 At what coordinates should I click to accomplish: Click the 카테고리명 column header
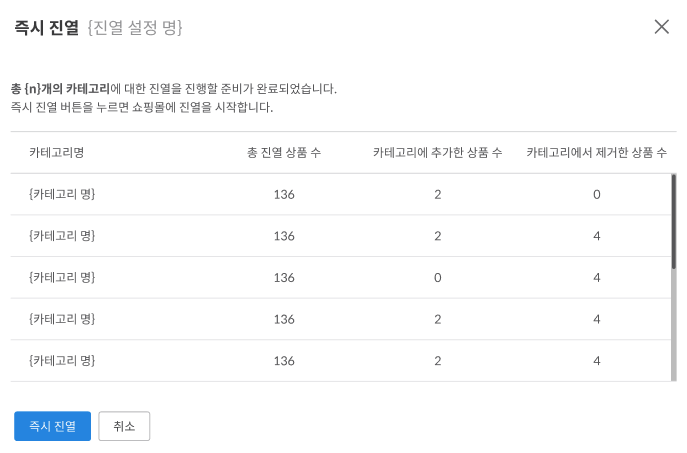56,153
